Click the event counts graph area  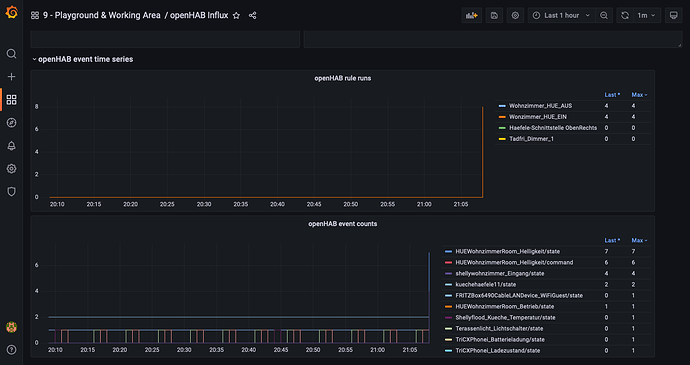pyautogui.click(x=239, y=293)
